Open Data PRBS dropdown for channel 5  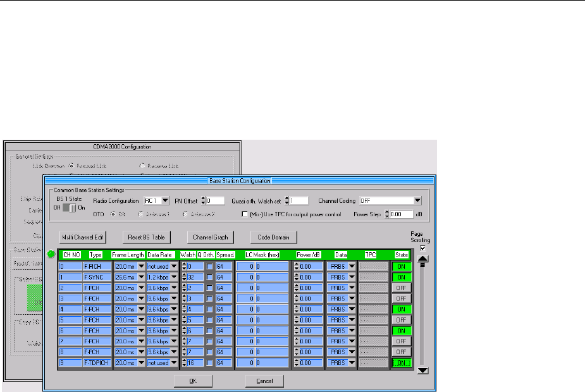coord(352,320)
